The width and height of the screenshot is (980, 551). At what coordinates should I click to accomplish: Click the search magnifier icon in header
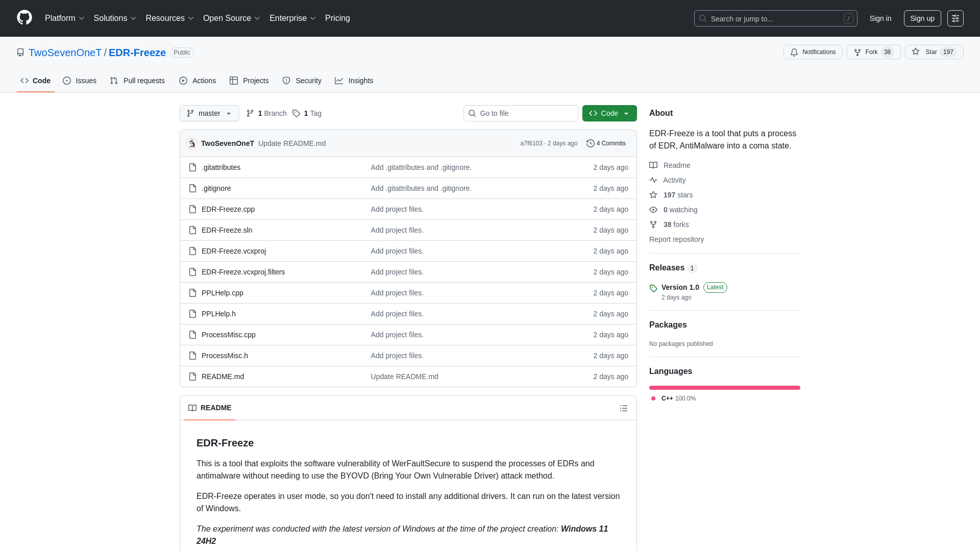(x=703, y=18)
